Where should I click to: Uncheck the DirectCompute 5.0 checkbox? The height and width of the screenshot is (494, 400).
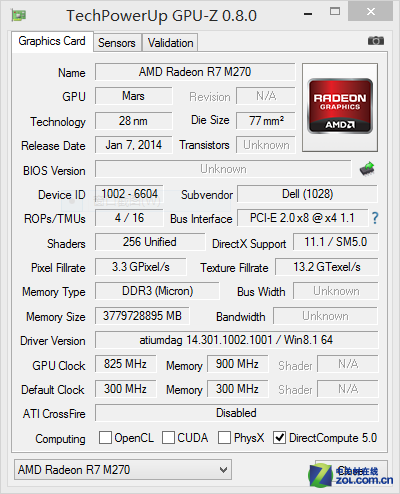(279, 437)
